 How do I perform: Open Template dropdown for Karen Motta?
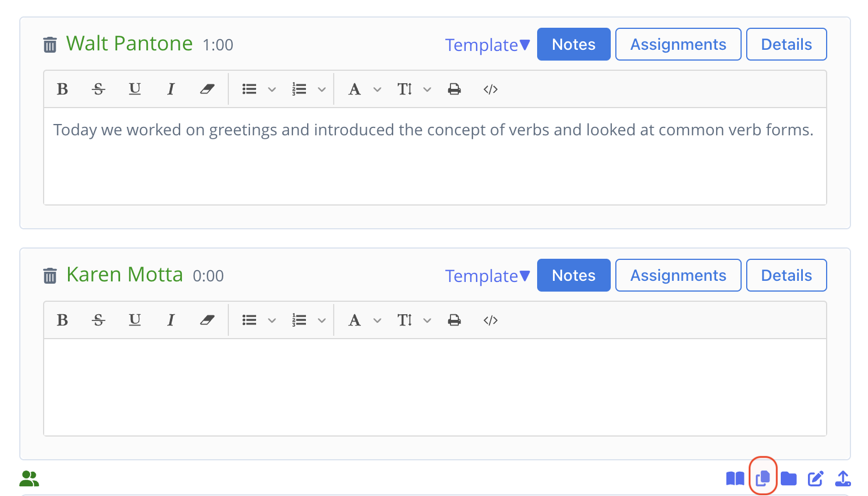click(x=487, y=276)
